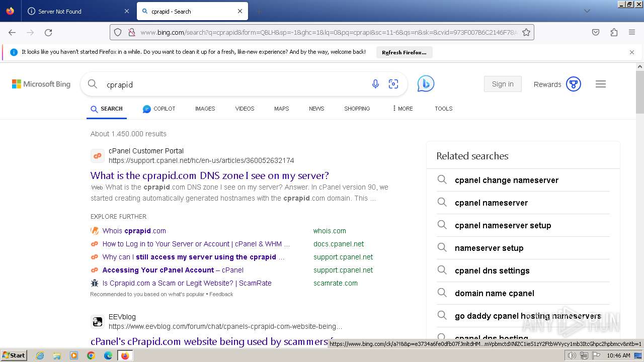Click the cPanel Customer Portal favicon

98,156
